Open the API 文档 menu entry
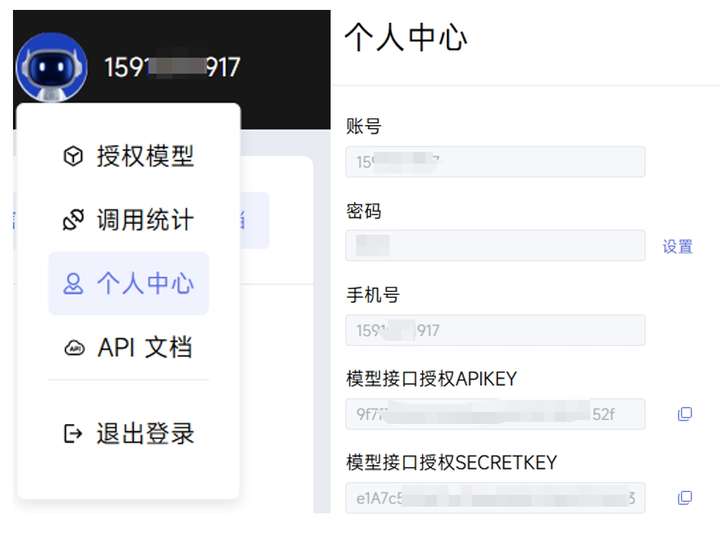This screenshot has height=540, width=720. pyautogui.click(x=129, y=347)
